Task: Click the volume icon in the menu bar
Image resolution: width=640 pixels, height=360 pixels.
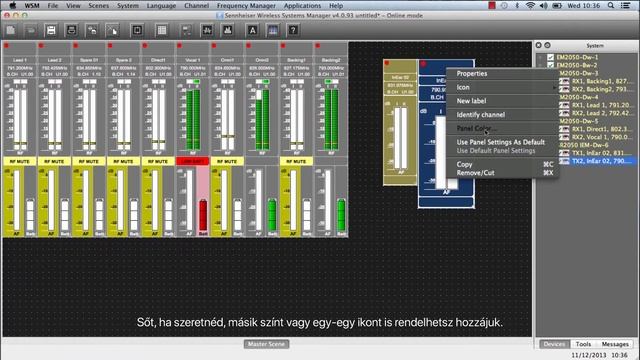Action: 543,5
